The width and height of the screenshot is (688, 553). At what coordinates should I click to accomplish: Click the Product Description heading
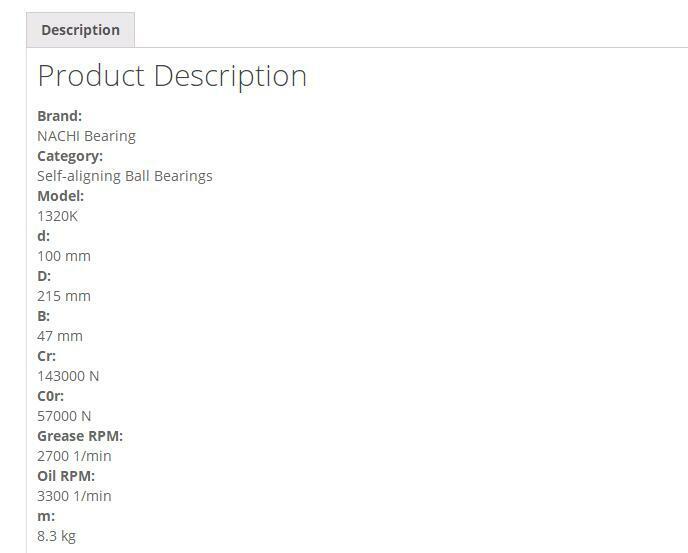pyautogui.click(x=172, y=76)
